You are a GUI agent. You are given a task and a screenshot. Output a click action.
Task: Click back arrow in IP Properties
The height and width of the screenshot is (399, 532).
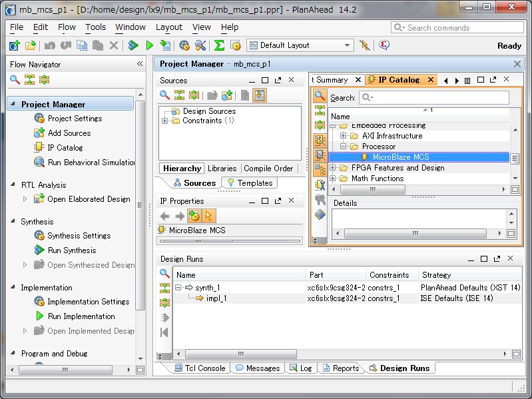point(165,216)
